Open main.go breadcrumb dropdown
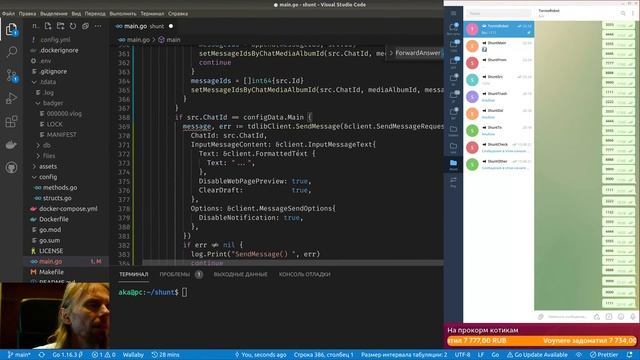This screenshot has height=360, width=640. point(134,40)
